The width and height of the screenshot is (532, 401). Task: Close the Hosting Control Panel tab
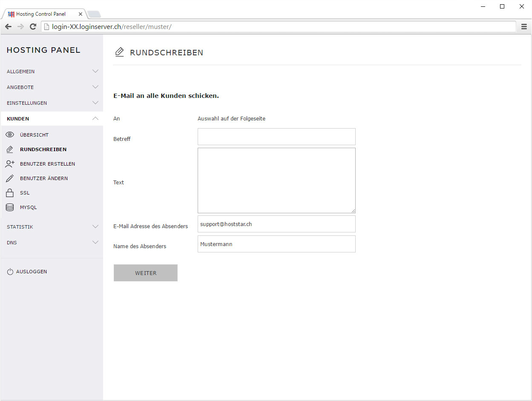[81, 14]
